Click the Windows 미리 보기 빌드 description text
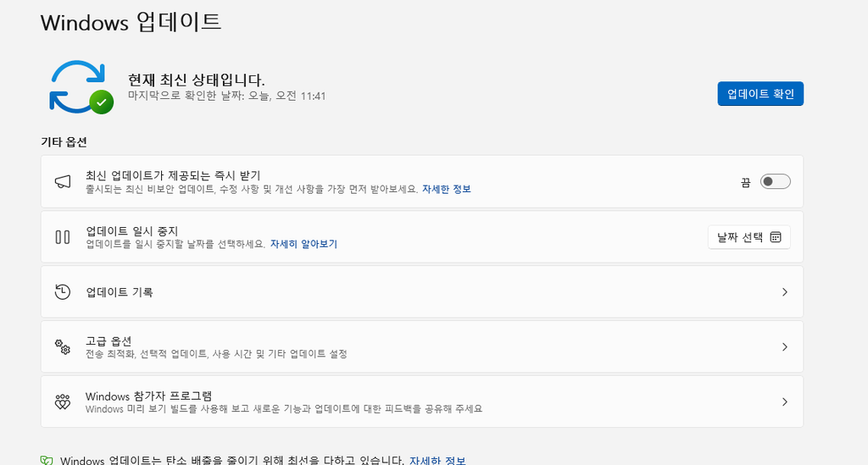The width and height of the screenshot is (868, 465). (x=283, y=409)
